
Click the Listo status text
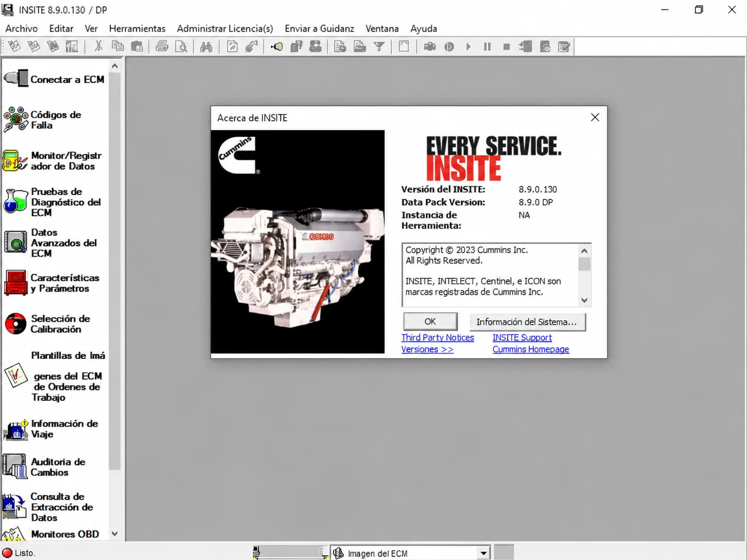click(25, 553)
